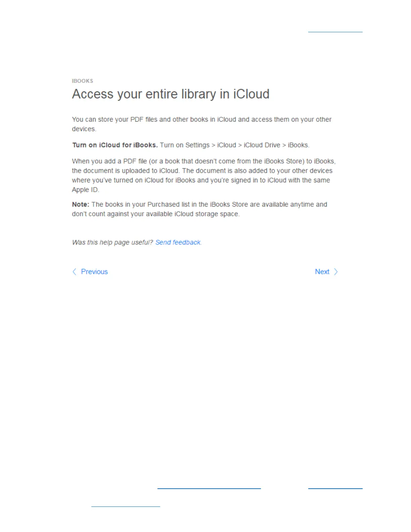
Task: Click the heading Access your entire library in iCloud
Action: [171, 94]
